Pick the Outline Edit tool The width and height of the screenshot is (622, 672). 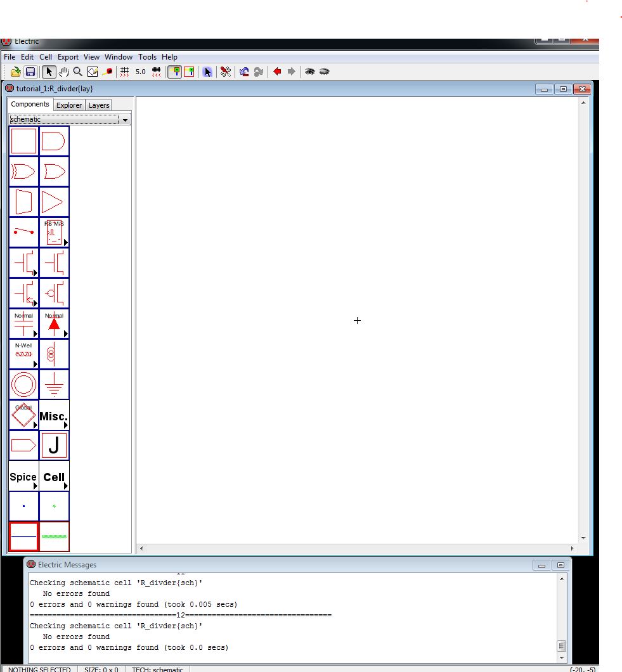[92, 72]
